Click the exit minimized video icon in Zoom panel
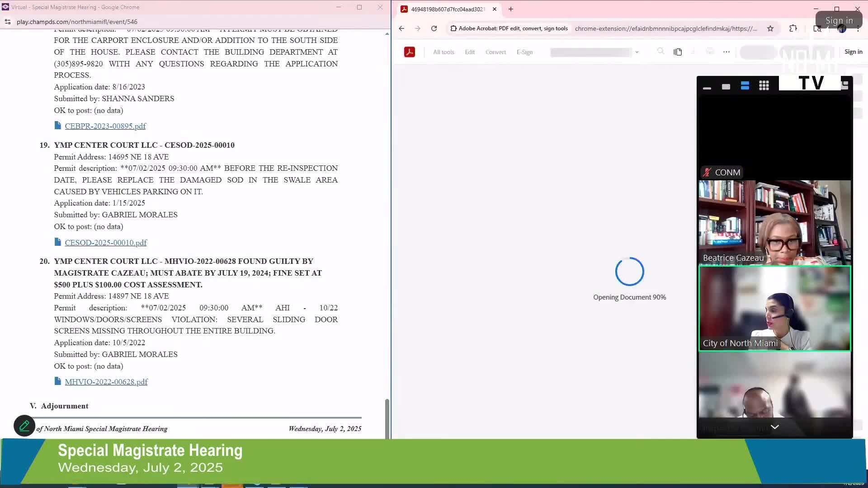Screen dimensions: 868x488 844,84
